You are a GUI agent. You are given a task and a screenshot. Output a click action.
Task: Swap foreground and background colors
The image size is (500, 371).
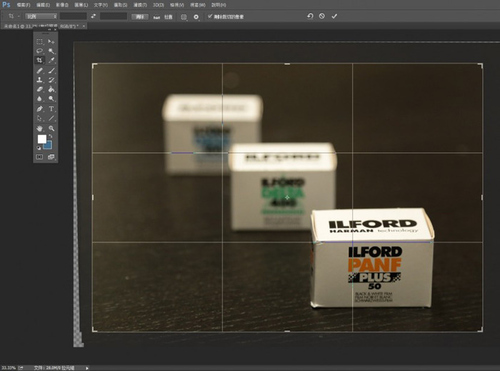point(50,136)
